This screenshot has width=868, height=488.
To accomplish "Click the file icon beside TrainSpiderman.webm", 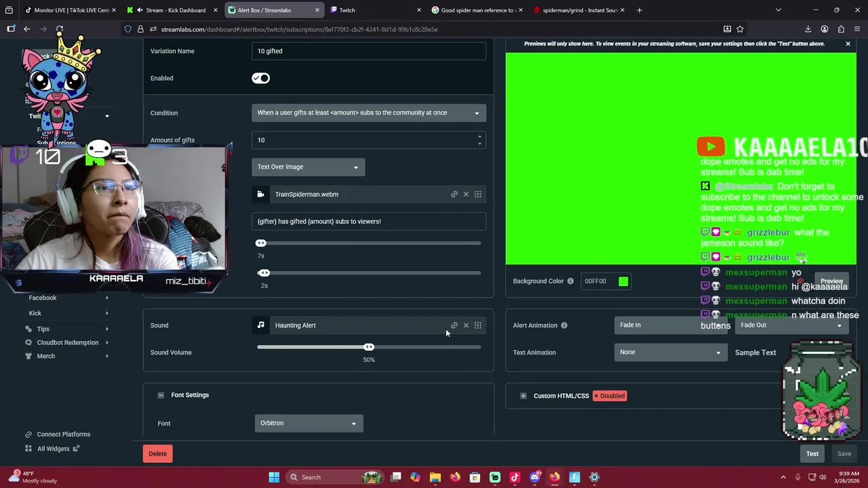I will tap(260, 195).
